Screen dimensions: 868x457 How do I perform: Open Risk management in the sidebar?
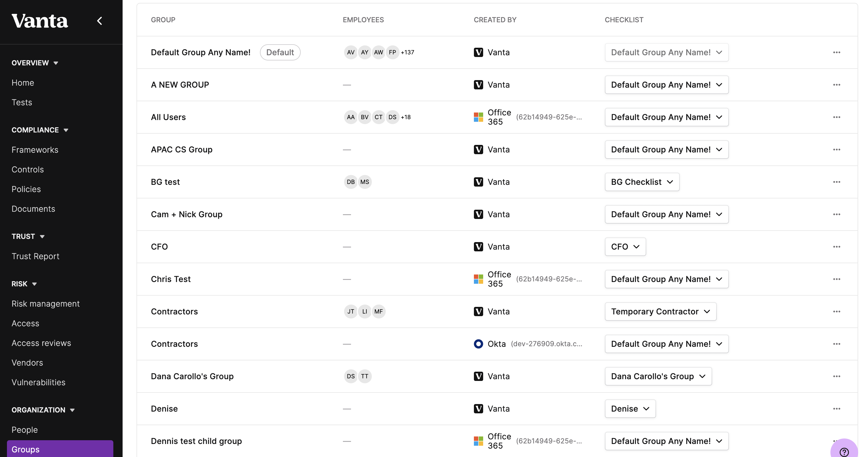[45, 304]
